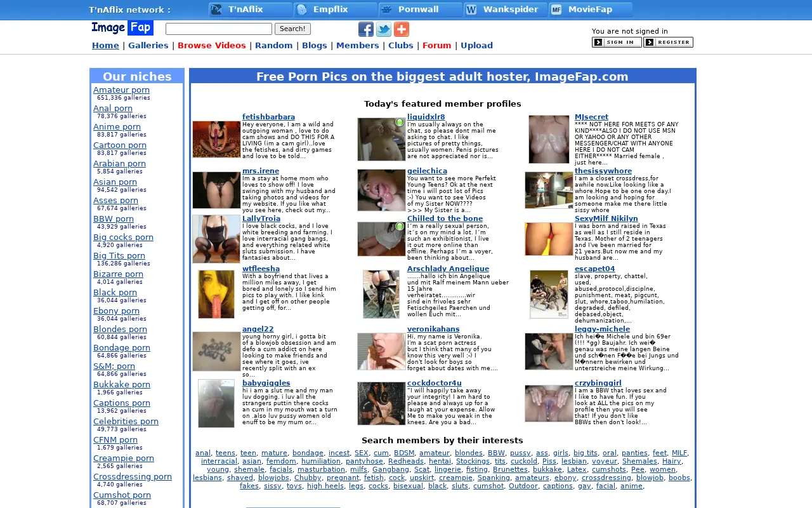
Task: Go to Home in the navigation
Action: coord(105,46)
